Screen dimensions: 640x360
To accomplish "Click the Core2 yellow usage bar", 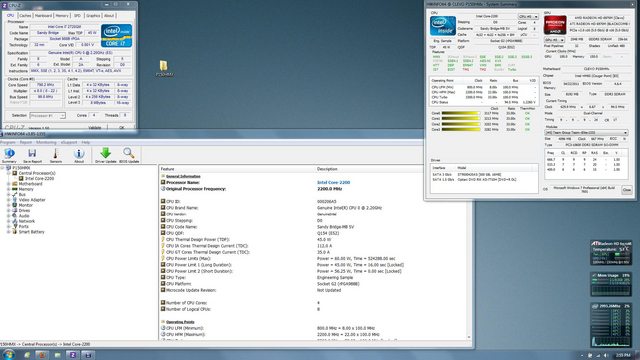I will click(x=461, y=124).
